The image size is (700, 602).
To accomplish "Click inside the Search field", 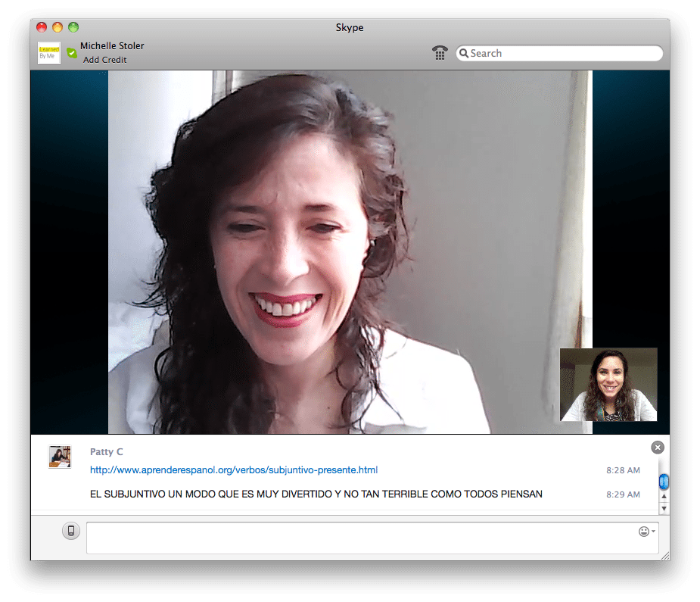I will tap(560, 54).
